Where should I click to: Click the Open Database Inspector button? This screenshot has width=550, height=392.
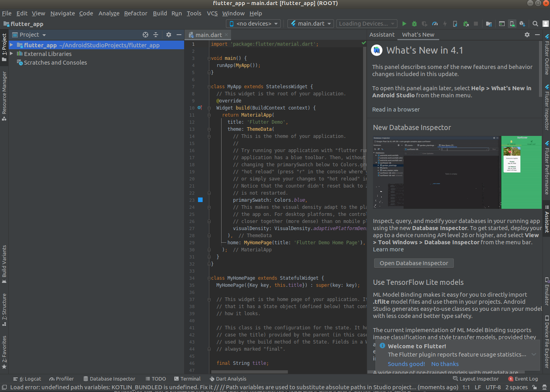coord(414,263)
